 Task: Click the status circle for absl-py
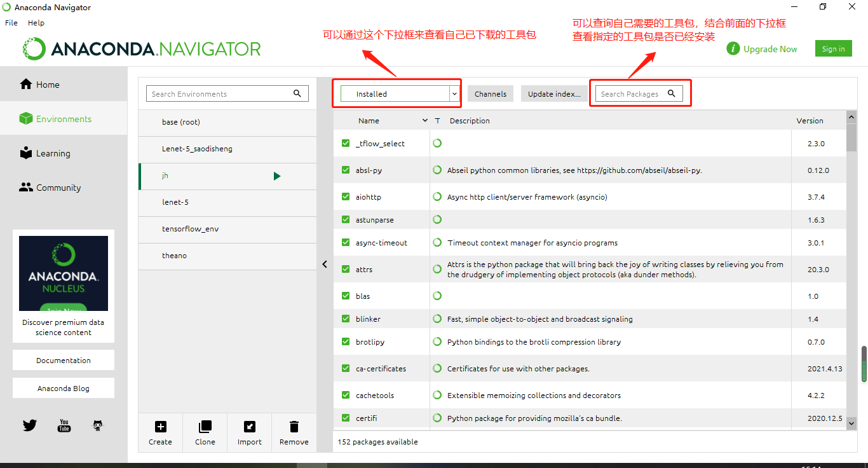coord(437,170)
